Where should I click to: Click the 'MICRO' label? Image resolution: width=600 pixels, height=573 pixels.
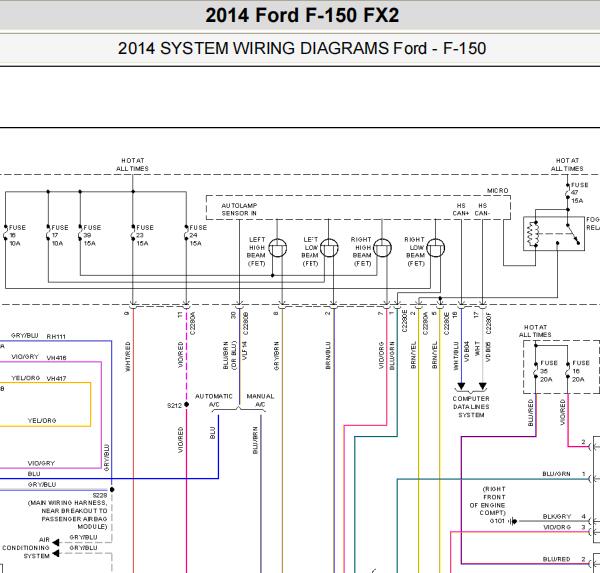click(497, 191)
